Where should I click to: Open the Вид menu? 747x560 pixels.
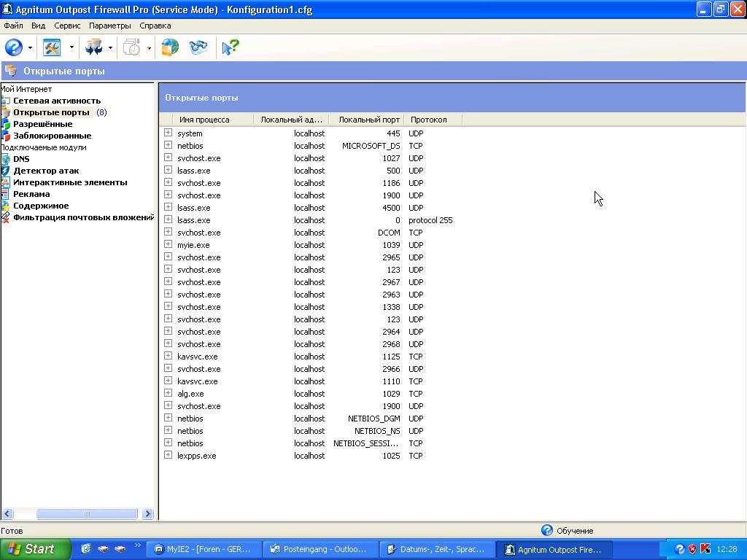38,26
